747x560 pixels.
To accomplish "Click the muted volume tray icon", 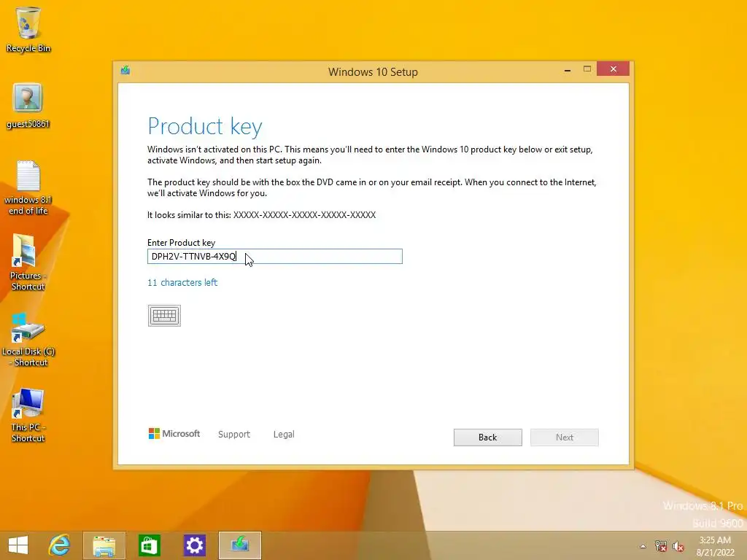I will (678, 546).
